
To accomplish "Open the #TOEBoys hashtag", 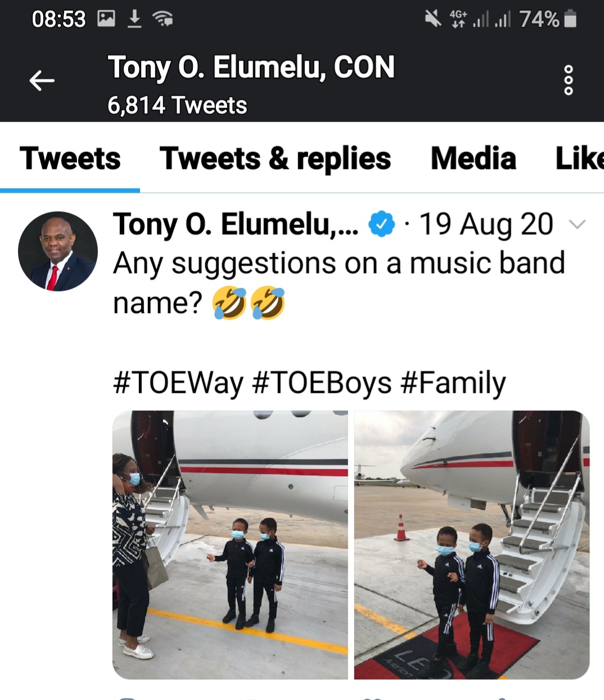I will tap(322, 383).
